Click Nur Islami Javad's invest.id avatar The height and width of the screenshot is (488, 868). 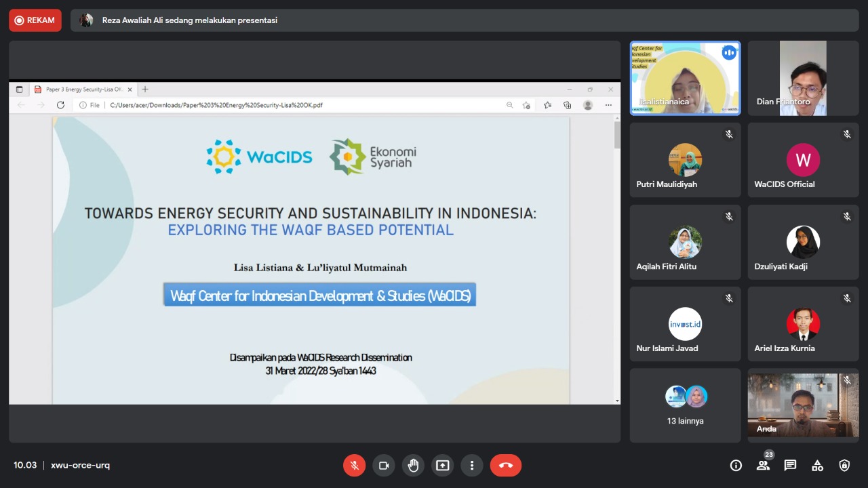coord(685,324)
